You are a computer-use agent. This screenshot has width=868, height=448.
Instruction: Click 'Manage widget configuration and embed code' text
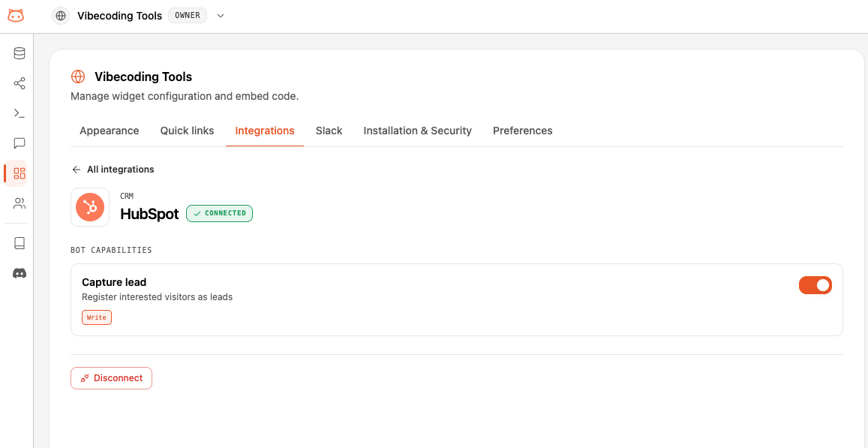[185, 96]
